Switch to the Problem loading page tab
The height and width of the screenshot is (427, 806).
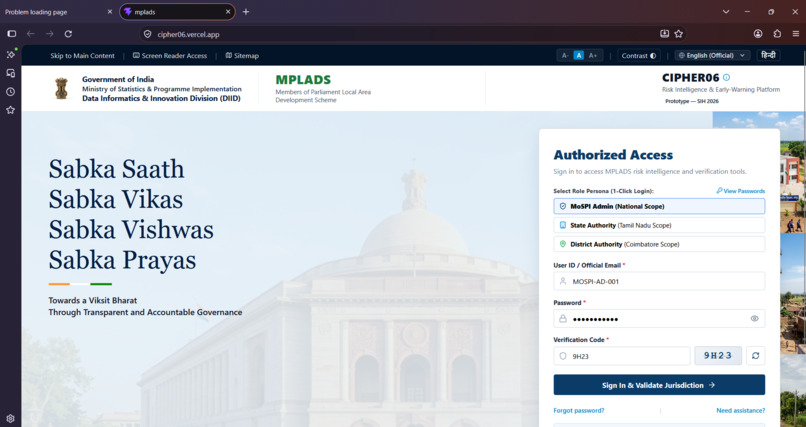(58, 12)
